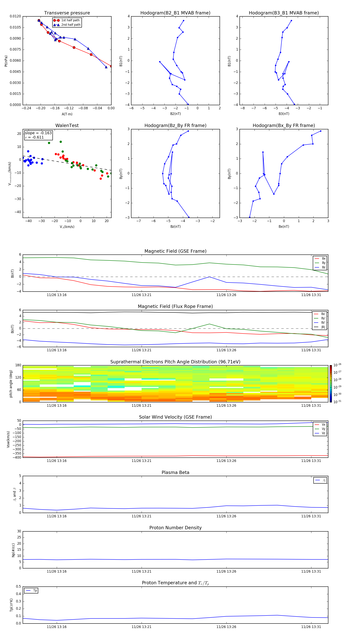Click the 'Bz(nT)' x-axis label
351x644 pixels.
click(175, 227)
